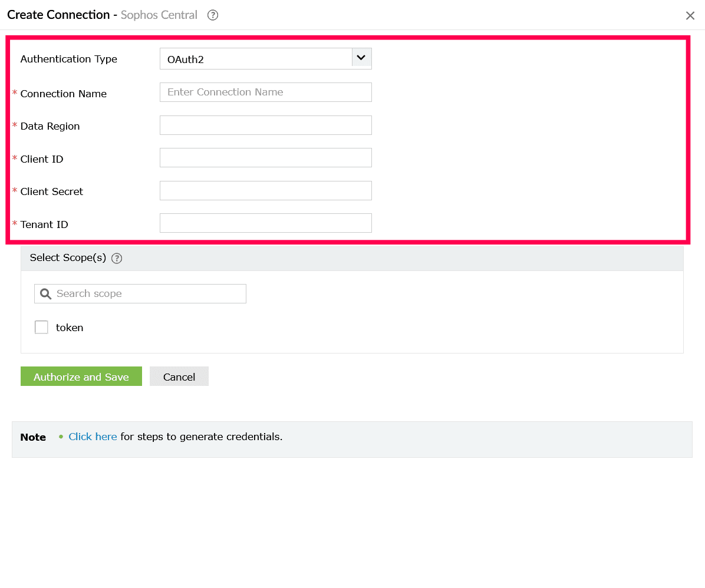Click the magnifier icon in Search scope
This screenshot has width=705, height=588.
coord(45,294)
